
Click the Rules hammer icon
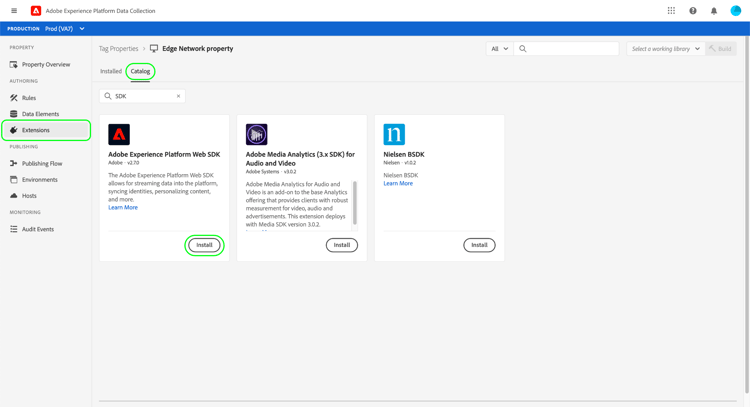click(x=13, y=98)
